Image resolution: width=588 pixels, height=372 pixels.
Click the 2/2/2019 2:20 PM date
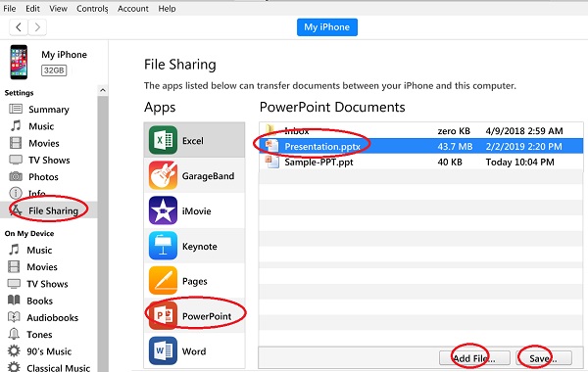pos(524,146)
